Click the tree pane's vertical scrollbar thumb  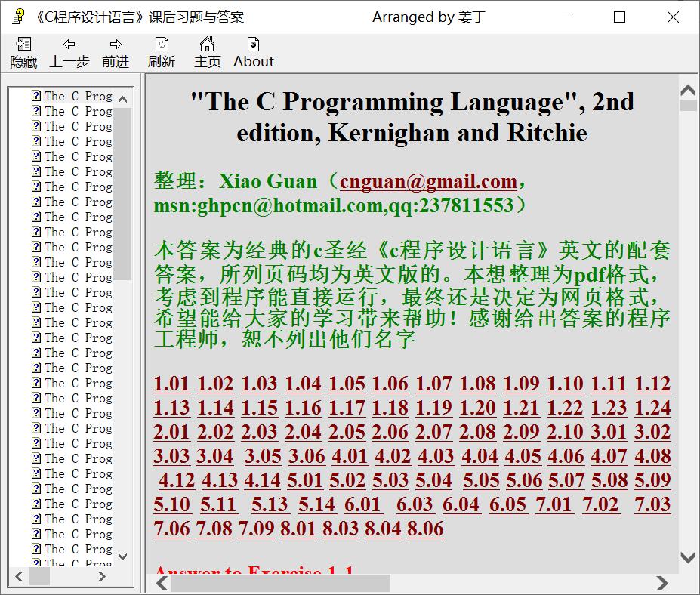123,194
